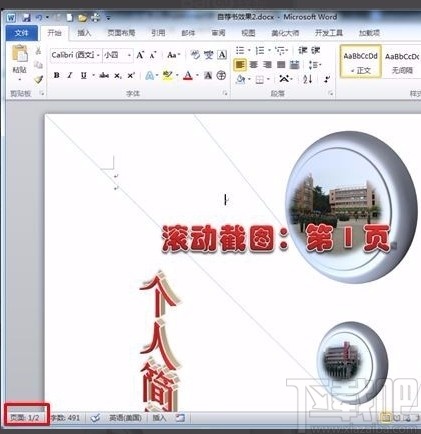Click the Clear Formatting icon
This screenshot has height=434, width=421.
click(195, 55)
